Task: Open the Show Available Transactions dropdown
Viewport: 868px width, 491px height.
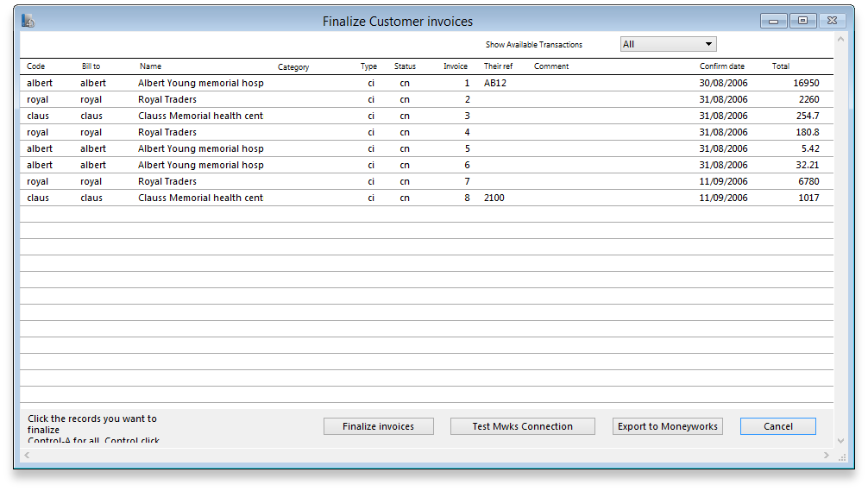Action: (668, 44)
